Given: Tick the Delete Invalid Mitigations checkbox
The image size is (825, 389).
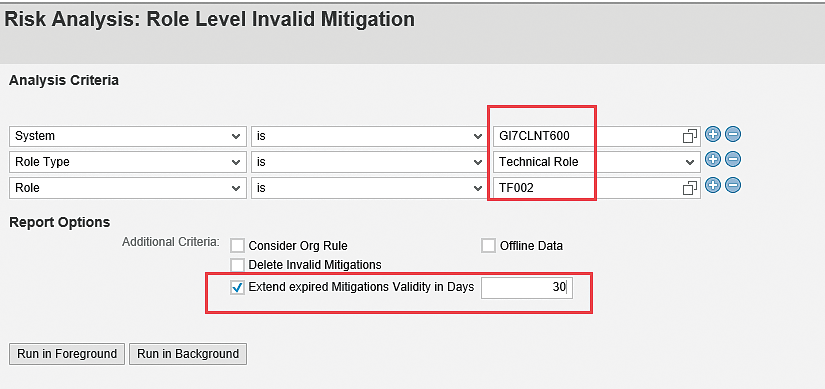Looking at the screenshot, I should [x=238, y=265].
